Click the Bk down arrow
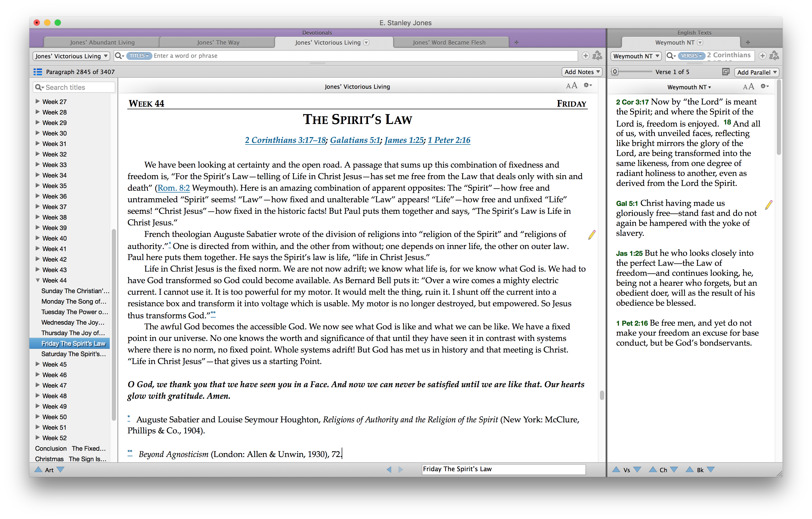The image size is (812, 519). [x=711, y=469]
